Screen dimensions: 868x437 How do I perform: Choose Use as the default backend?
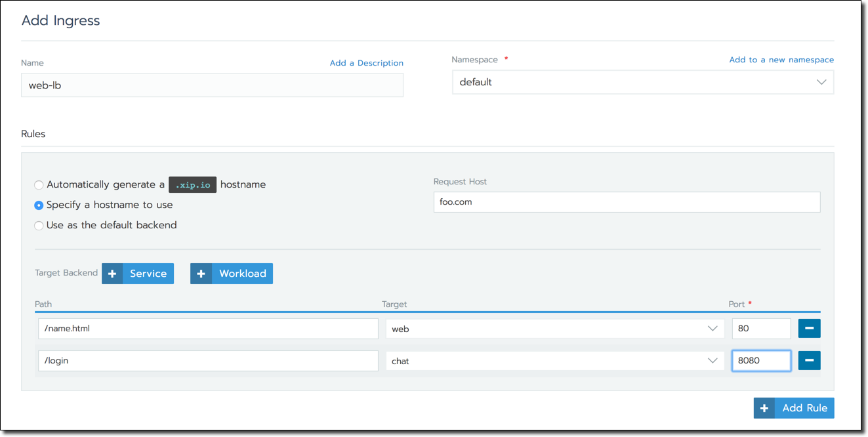[39, 226]
